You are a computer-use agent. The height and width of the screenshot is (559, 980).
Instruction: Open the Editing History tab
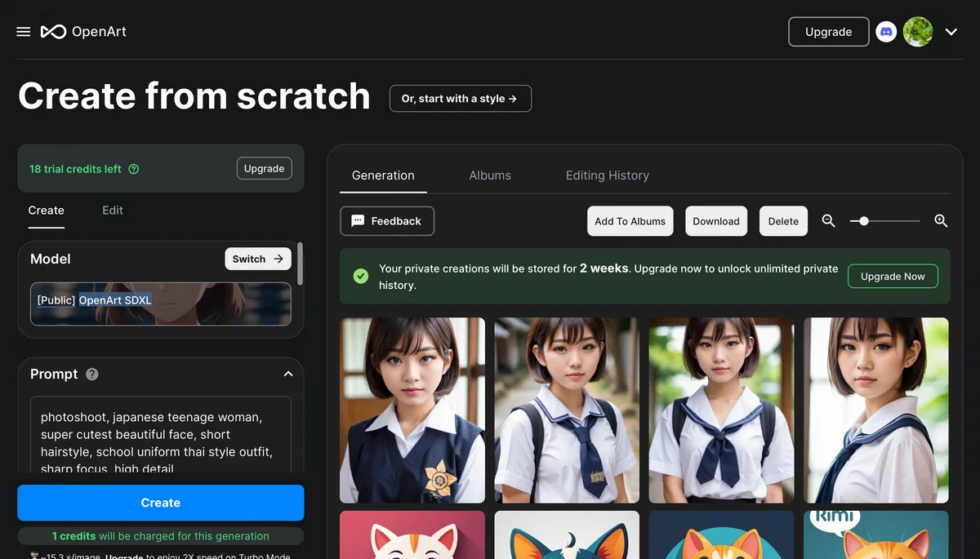pyautogui.click(x=608, y=175)
